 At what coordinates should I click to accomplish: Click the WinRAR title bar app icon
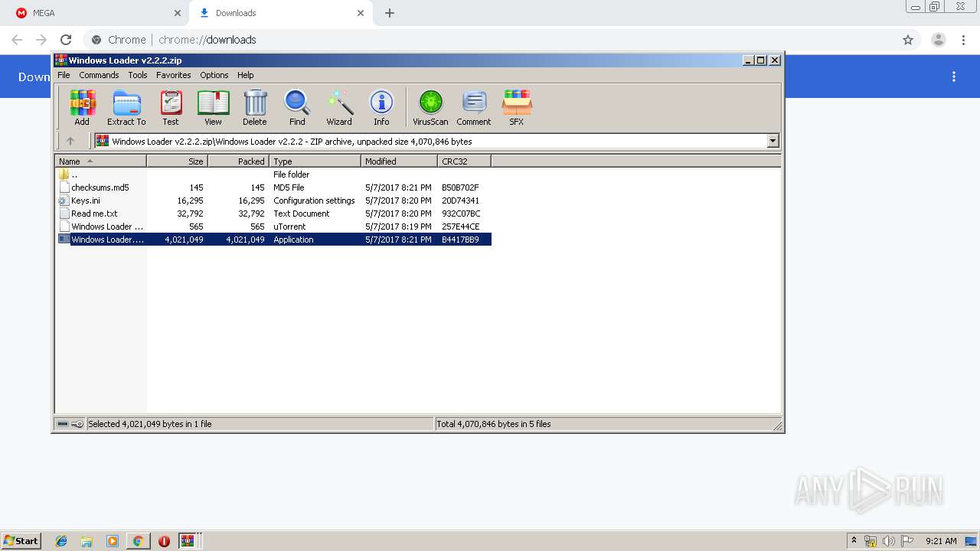[60, 60]
